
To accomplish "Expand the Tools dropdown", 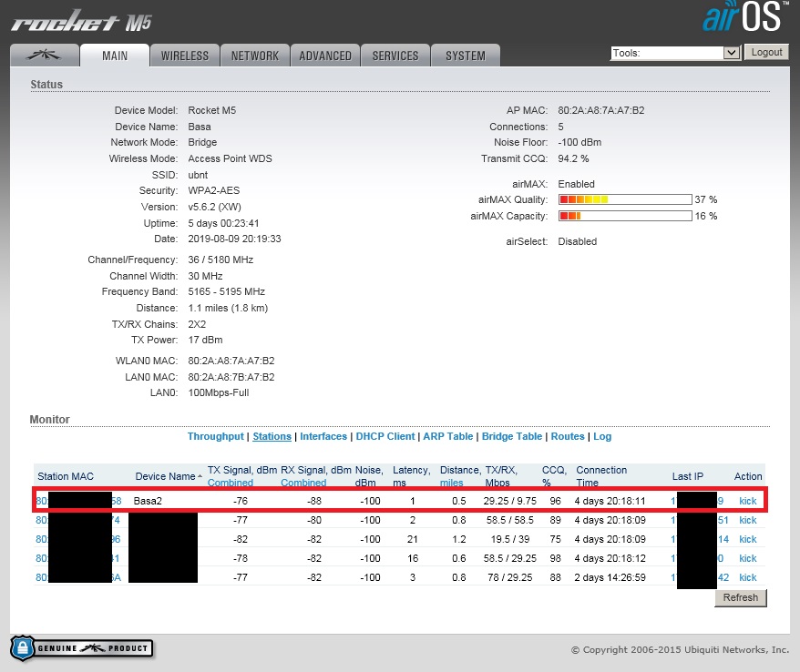I will coord(675,53).
